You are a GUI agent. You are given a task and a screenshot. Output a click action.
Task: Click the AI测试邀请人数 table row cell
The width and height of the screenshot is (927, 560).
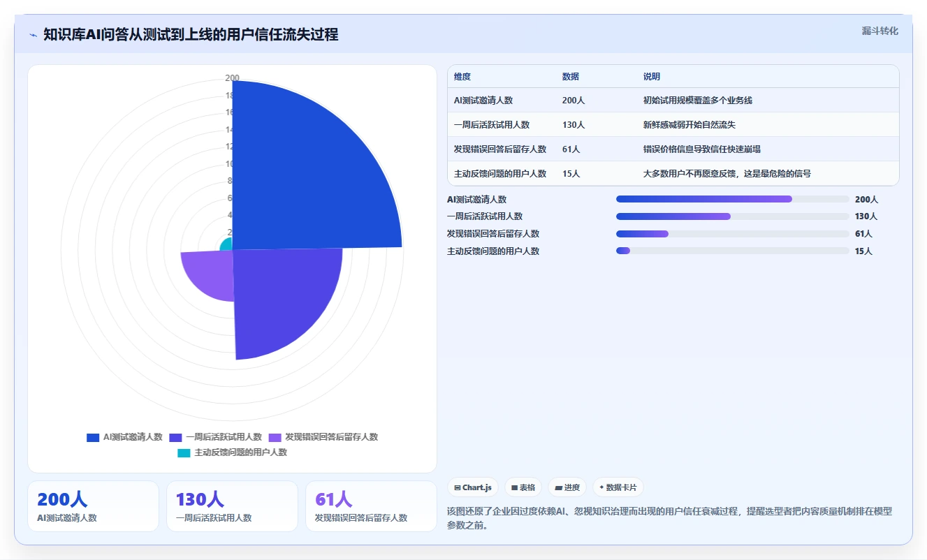coord(483,101)
